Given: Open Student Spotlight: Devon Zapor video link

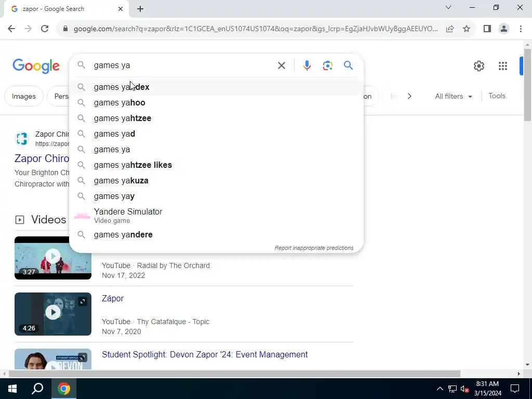Looking at the screenshot, I should [205, 354].
